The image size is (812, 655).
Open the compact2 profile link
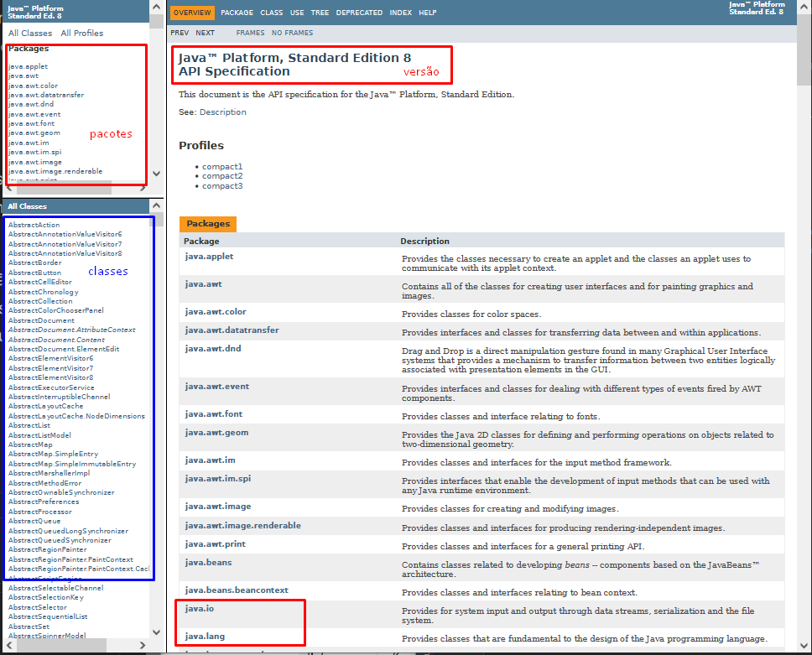coord(222,176)
